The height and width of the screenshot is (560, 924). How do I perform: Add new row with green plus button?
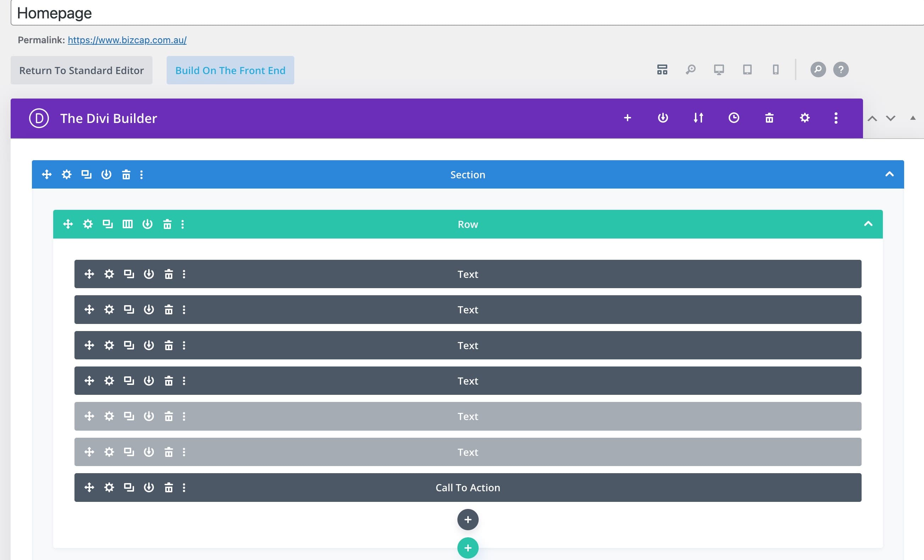tap(468, 548)
